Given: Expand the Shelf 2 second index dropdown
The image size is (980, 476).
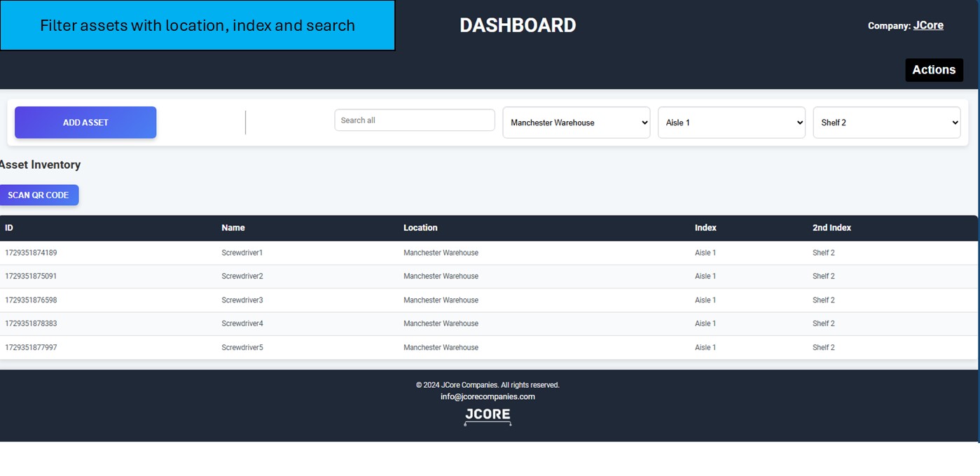Looking at the screenshot, I should [x=886, y=122].
